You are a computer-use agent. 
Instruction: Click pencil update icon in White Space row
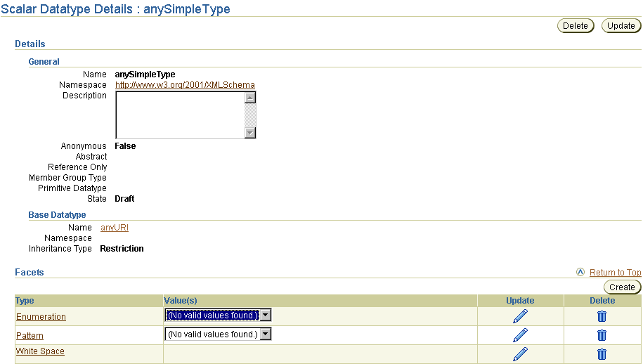pyautogui.click(x=520, y=354)
